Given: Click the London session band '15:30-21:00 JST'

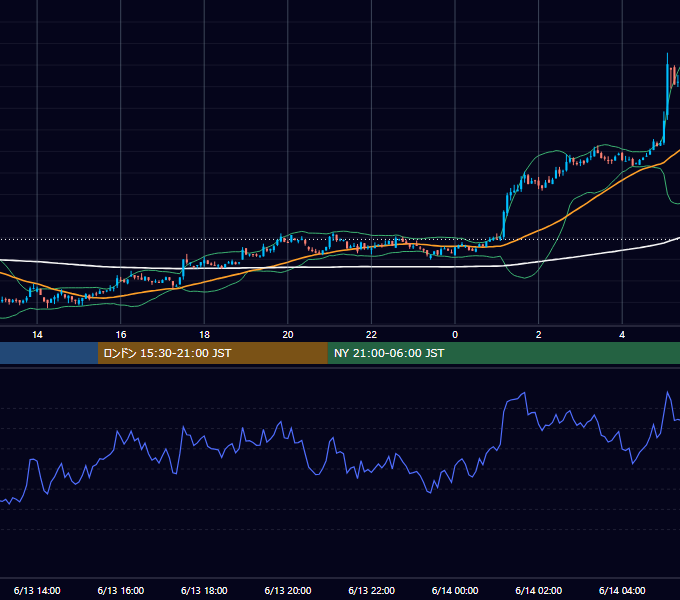Looking at the screenshot, I should 212,353.
